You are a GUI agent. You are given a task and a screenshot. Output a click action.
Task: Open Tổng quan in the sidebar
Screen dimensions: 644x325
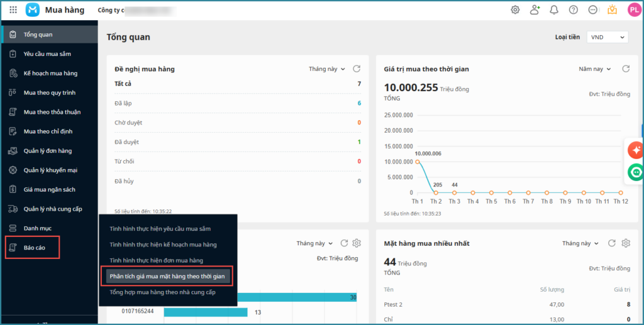[x=38, y=35]
